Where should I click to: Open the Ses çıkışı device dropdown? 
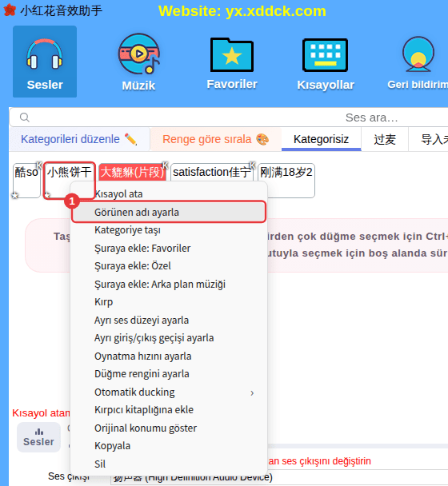coord(279,478)
